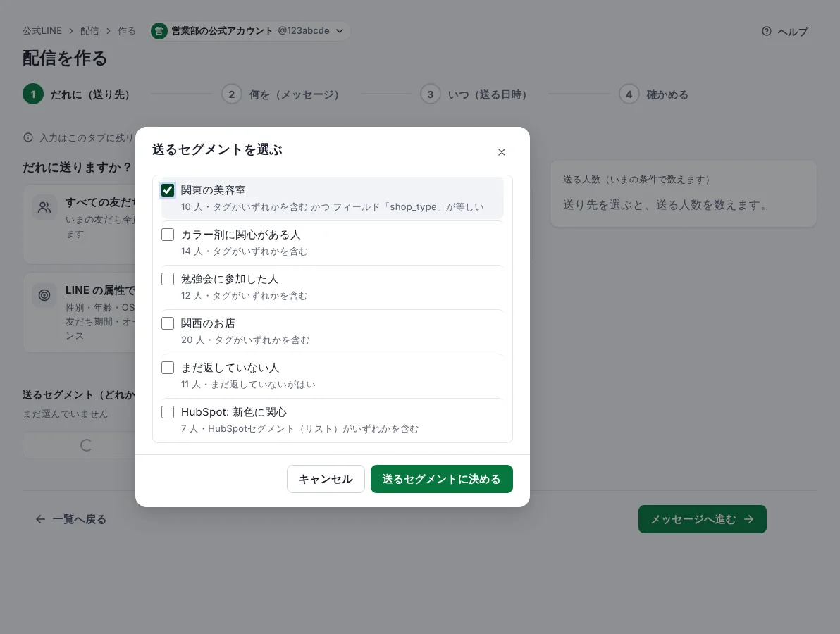
Task: Click 送り先を選ぶと、送る人数を数えます text
Action: pos(666,205)
